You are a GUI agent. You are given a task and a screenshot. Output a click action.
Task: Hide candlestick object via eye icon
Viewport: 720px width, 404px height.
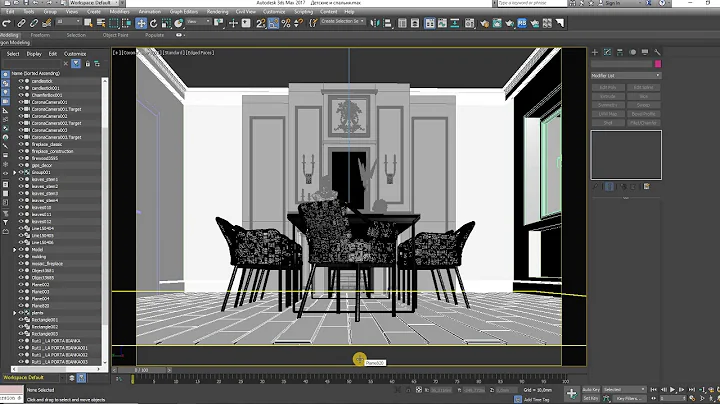21,81
